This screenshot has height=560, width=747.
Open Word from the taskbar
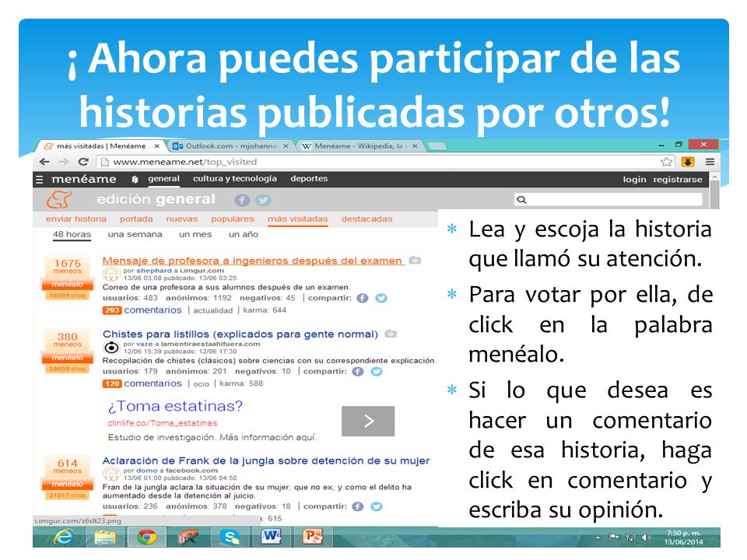(x=271, y=537)
